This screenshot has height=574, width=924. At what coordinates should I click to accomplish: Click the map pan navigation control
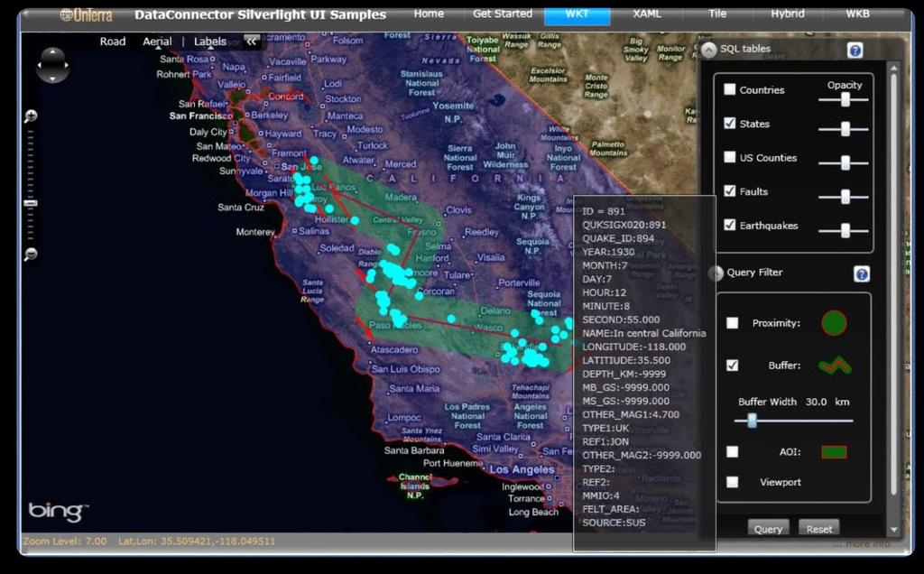click(x=53, y=65)
